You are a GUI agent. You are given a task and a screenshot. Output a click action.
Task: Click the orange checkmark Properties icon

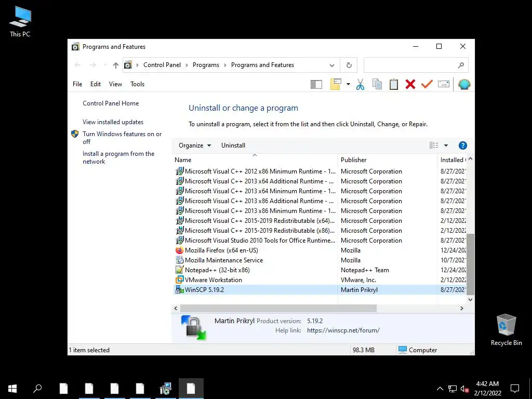(x=427, y=84)
